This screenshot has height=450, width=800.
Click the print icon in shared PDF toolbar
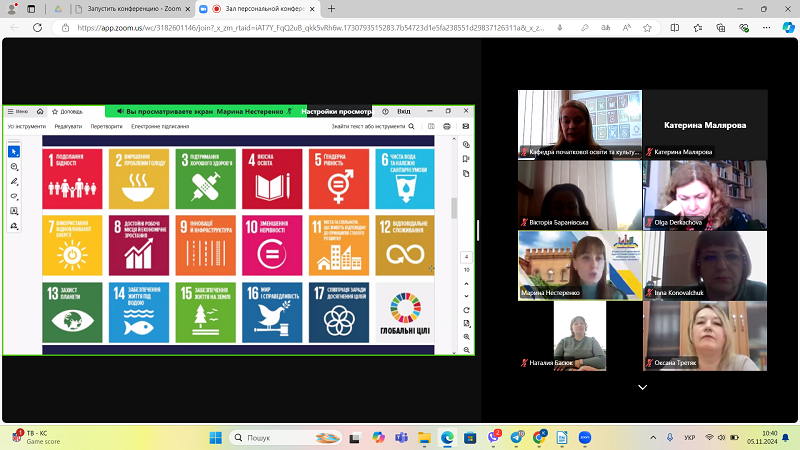(447, 127)
